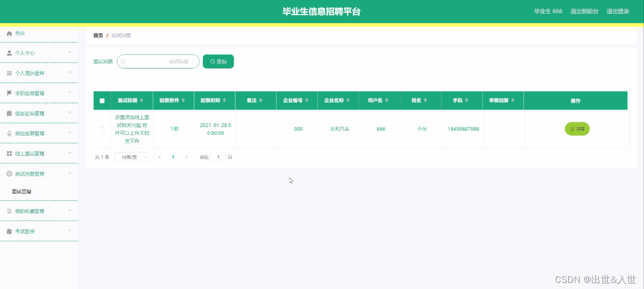
Task: Click the 下载 attachment link
Action: point(174,129)
